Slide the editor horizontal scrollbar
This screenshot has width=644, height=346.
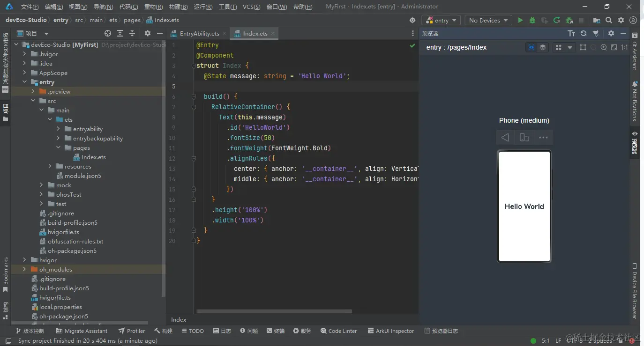point(274,311)
